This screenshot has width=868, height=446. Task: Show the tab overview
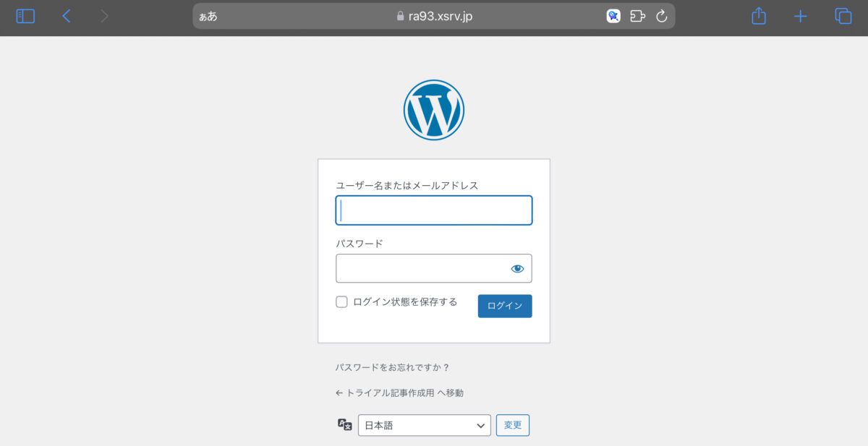843,16
